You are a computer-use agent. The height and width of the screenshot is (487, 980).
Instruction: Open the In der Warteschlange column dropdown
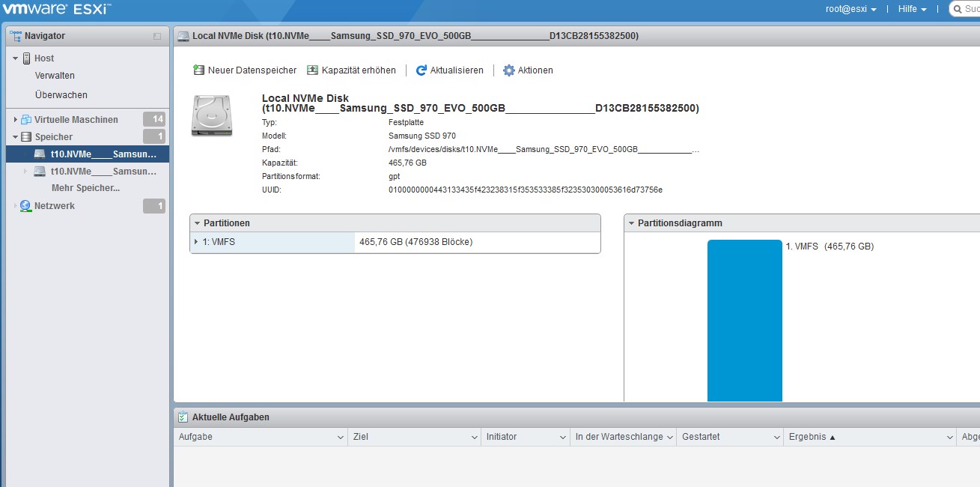[x=669, y=437]
